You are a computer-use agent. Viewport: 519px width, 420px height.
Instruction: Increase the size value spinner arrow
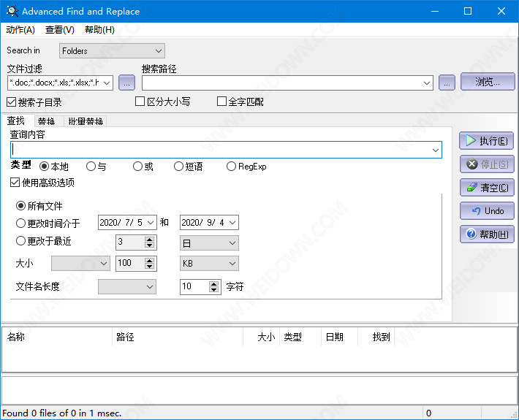point(150,259)
